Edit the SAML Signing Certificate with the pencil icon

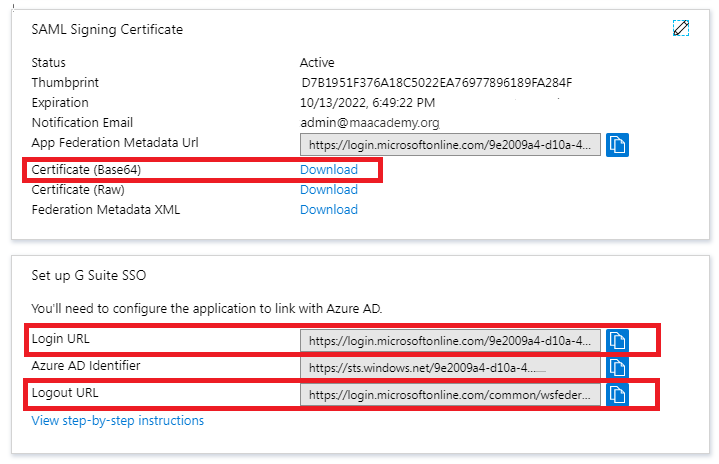pyautogui.click(x=680, y=28)
